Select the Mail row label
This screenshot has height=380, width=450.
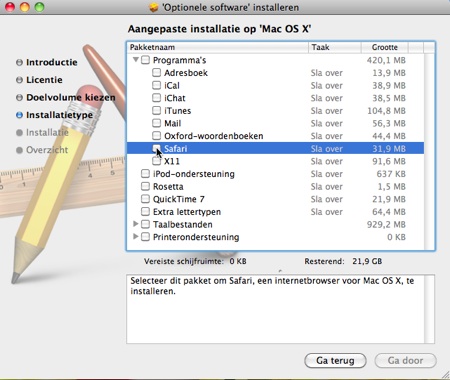pos(172,123)
